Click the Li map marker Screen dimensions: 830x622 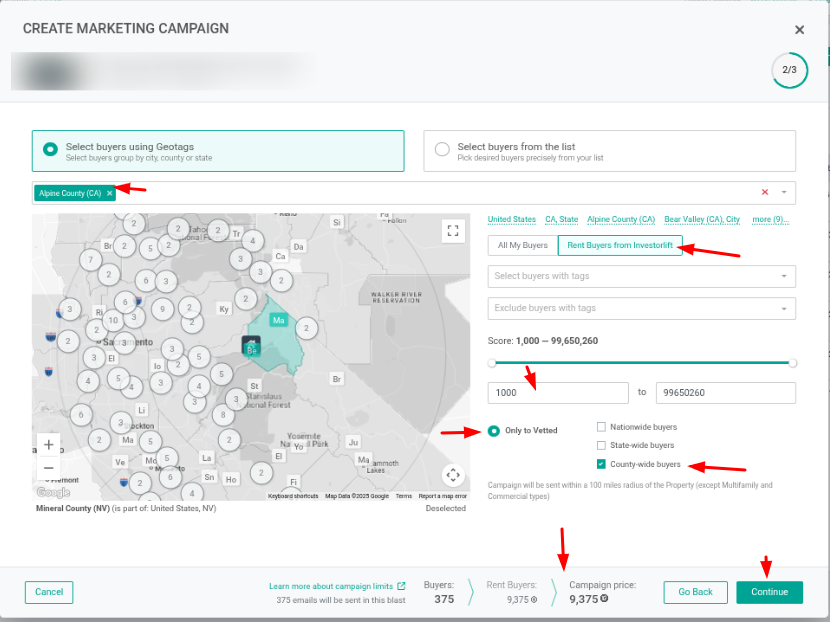(141, 410)
